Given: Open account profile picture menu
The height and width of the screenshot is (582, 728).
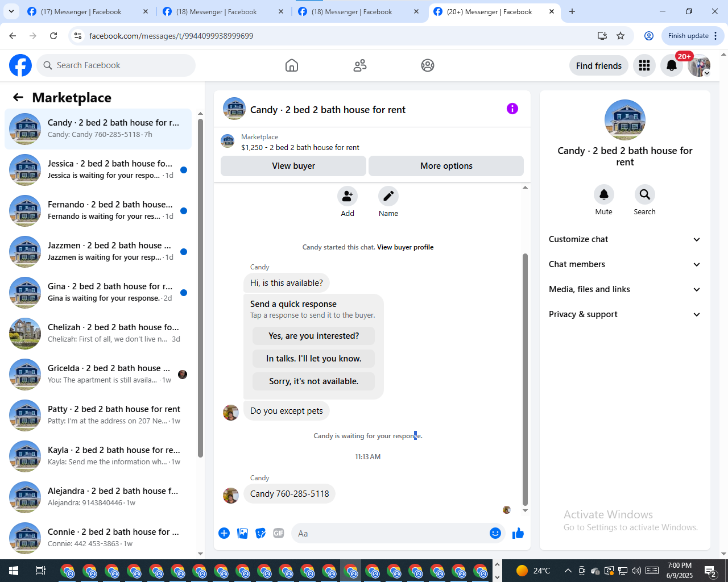Looking at the screenshot, I should [x=699, y=65].
